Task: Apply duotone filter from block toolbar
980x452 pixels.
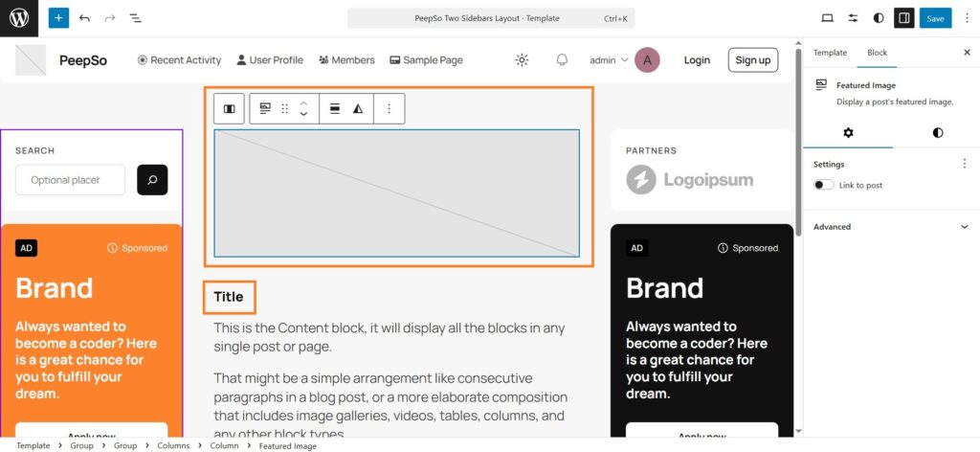Action: point(358,109)
